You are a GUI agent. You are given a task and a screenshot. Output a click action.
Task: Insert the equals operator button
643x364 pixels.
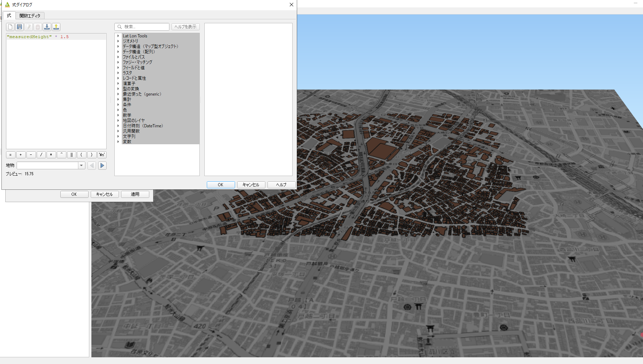tap(11, 155)
